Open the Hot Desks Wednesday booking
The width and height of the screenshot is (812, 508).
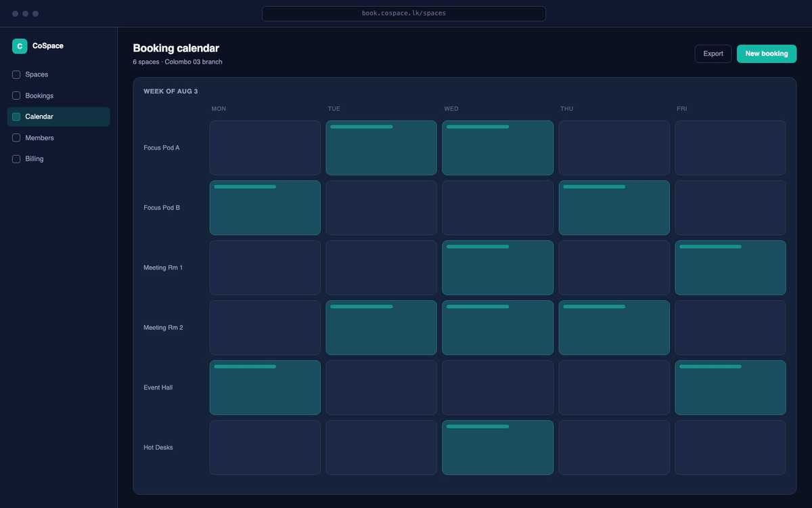tap(498, 448)
